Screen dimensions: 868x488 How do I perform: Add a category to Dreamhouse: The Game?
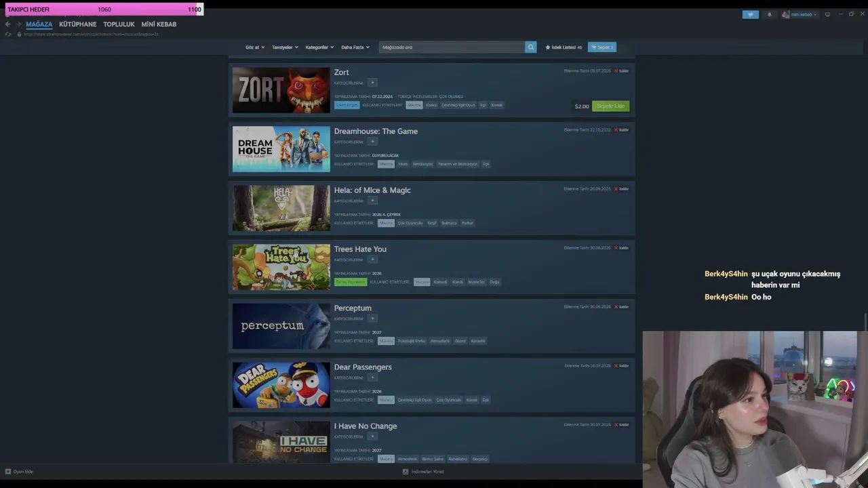point(372,142)
